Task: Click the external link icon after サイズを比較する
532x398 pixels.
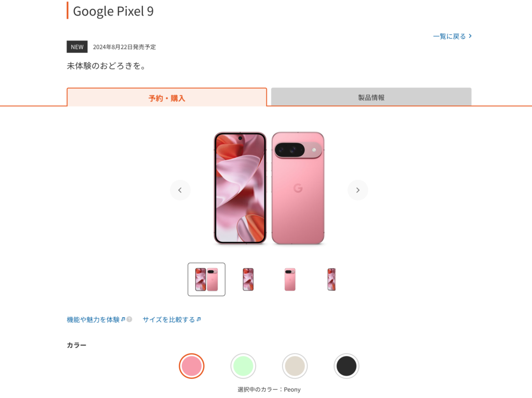Action: (199, 319)
